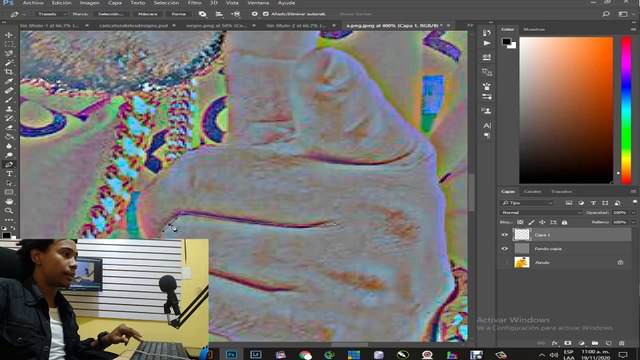
Task: Select the Paint Bucket tool
Action: pos(9,137)
